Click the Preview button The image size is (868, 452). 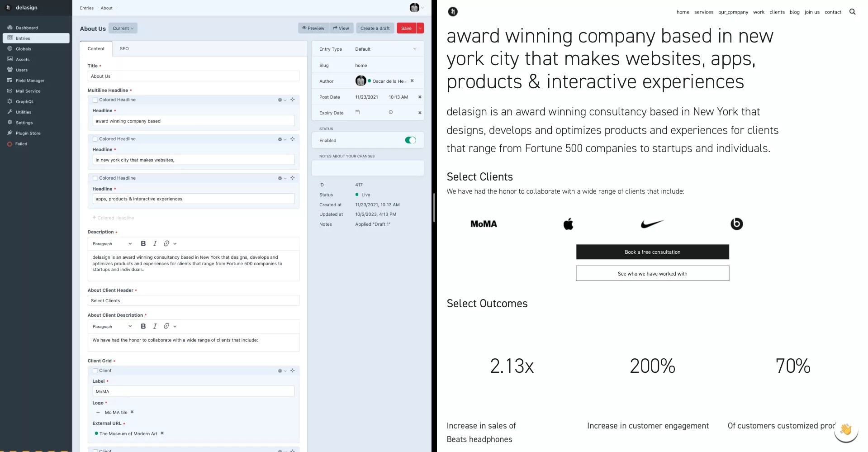(x=313, y=28)
